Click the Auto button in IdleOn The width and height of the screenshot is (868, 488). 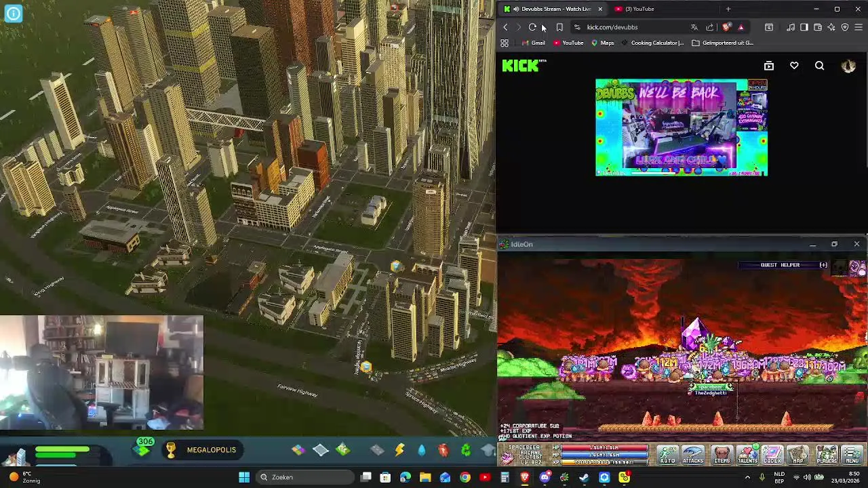pyautogui.click(x=667, y=455)
